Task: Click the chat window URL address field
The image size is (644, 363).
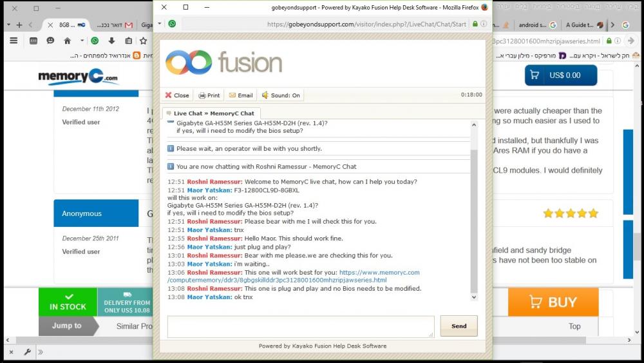Action: [325, 25]
